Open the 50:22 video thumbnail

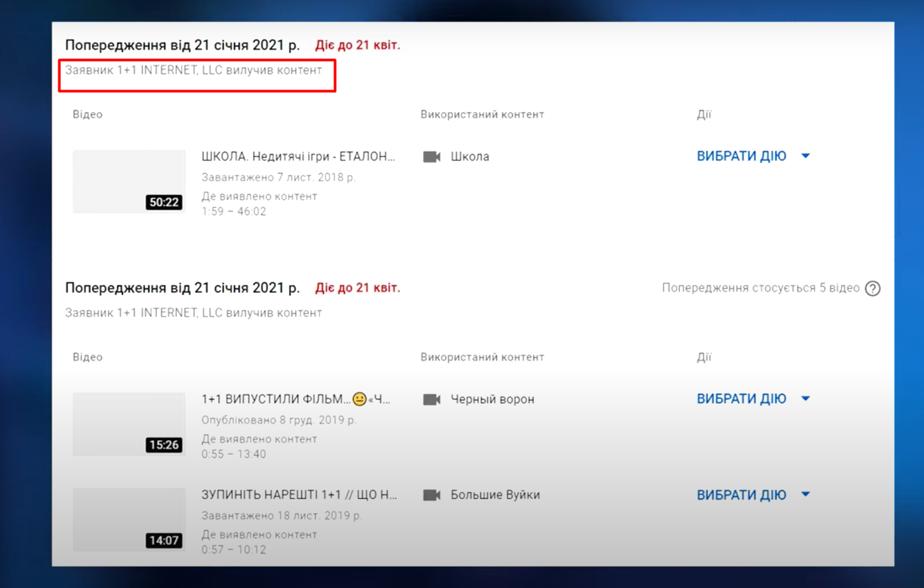point(129,182)
